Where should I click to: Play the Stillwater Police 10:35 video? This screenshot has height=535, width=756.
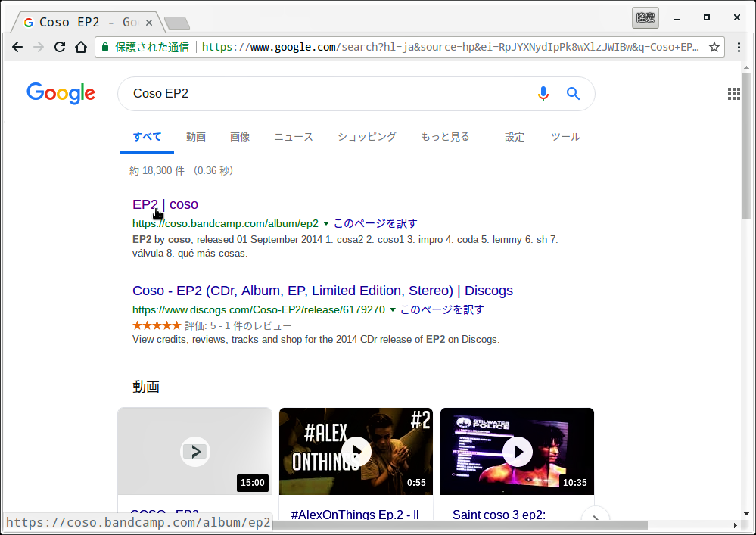click(x=517, y=451)
